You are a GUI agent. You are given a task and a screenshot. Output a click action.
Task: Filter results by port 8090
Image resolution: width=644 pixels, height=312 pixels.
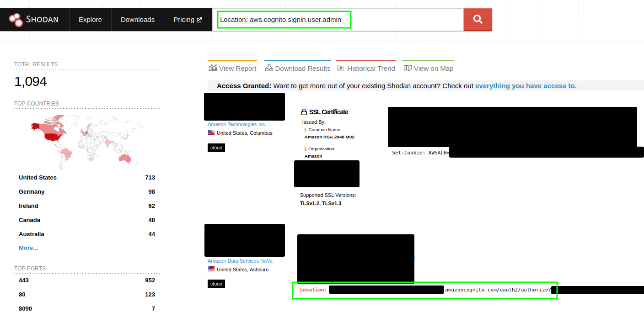(25, 308)
